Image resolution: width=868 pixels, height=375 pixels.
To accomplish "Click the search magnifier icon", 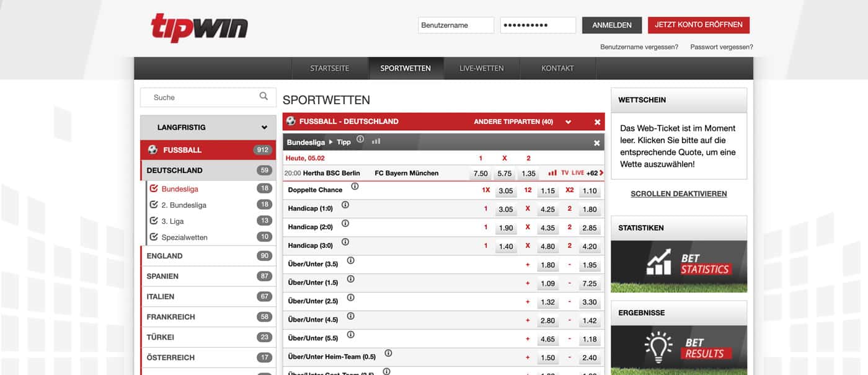I will [x=263, y=96].
